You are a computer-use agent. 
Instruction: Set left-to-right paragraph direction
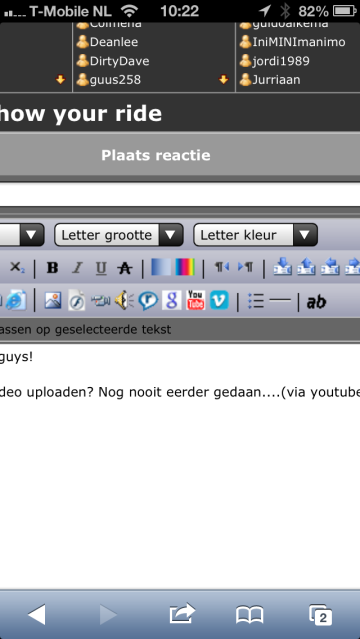click(245, 267)
